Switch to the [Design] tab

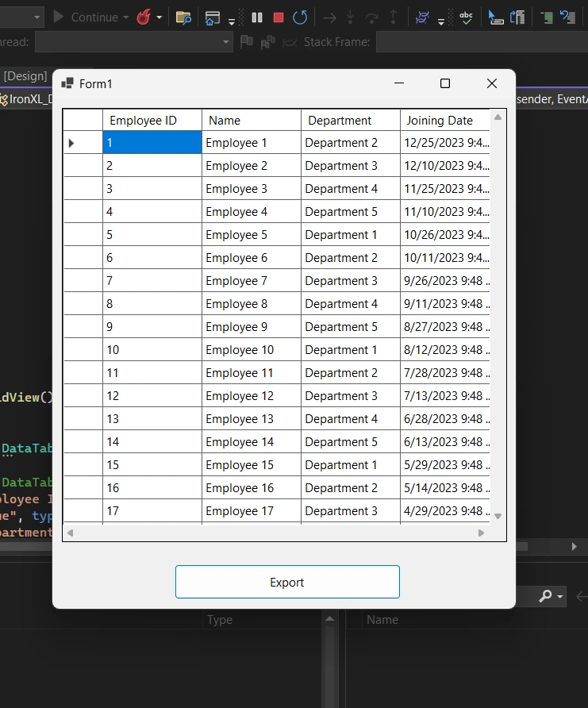point(25,75)
